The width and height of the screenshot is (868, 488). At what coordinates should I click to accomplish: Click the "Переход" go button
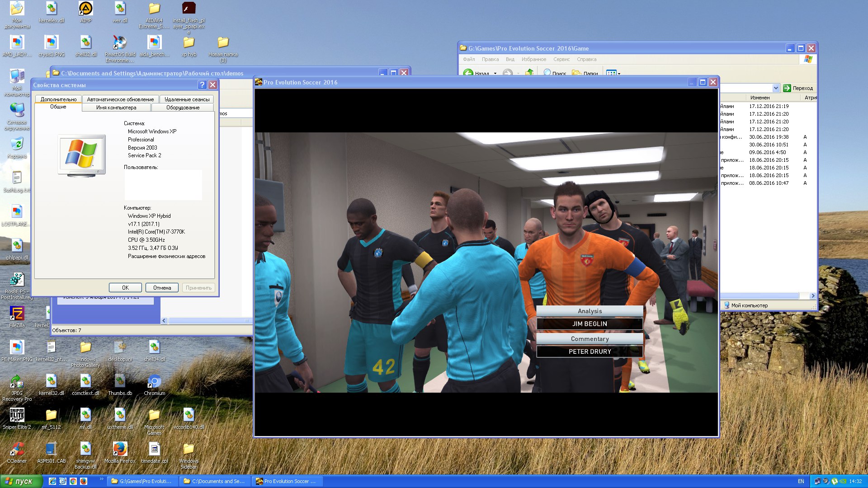[x=798, y=88]
